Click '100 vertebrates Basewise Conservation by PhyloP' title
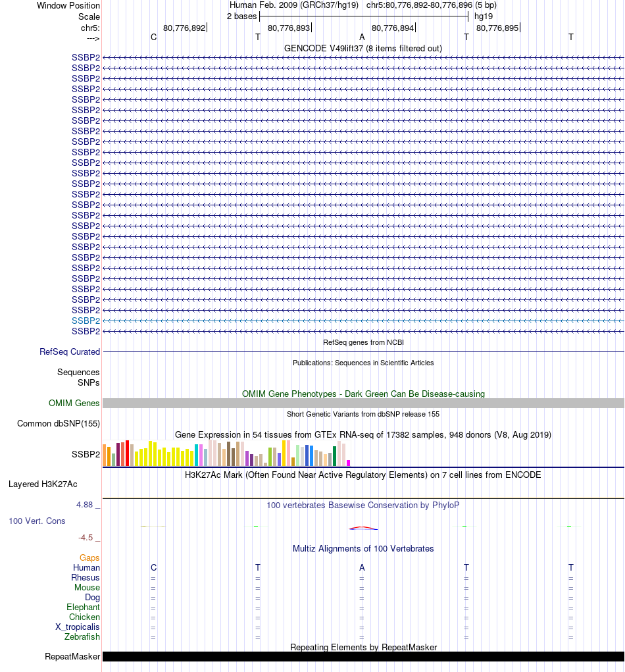 (x=363, y=505)
